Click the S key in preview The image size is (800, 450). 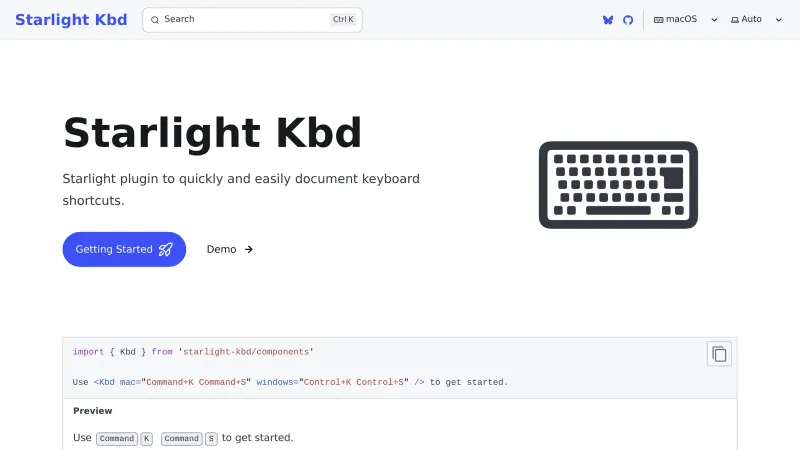pyautogui.click(x=211, y=438)
